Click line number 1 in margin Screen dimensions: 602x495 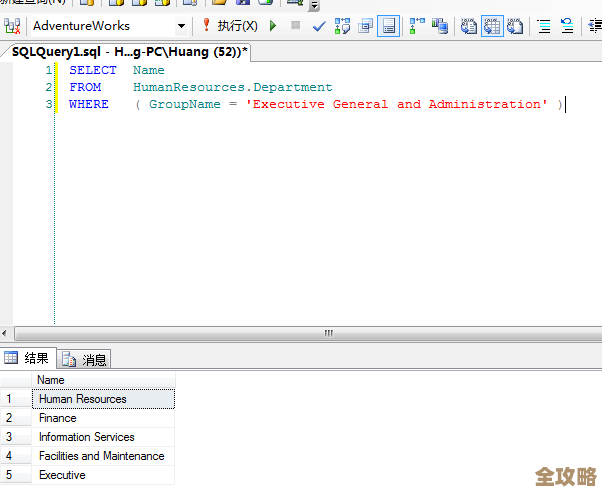click(49, 70)
